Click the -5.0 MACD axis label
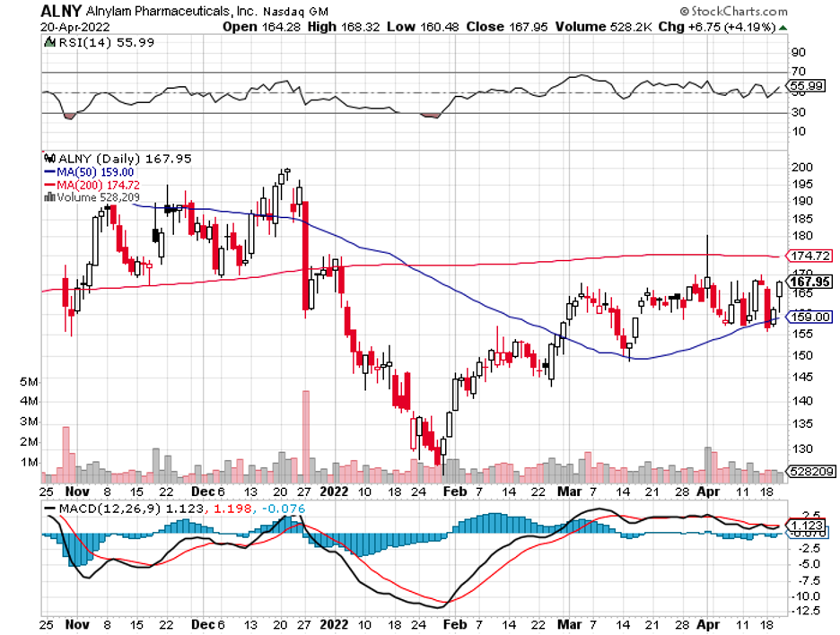This screenshot has width=840, height=635. (x=809, y=563)
